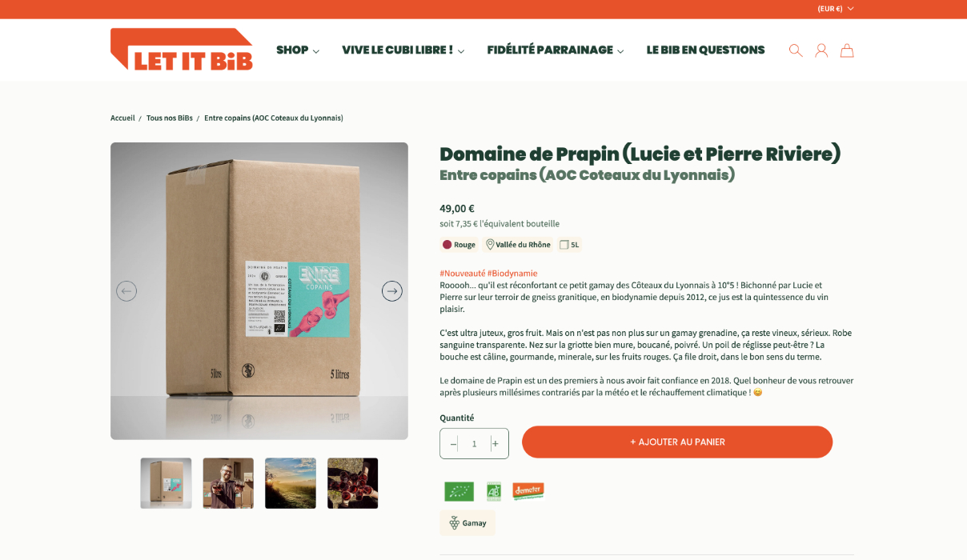Open the shopping bag cart icon

[847, 50]
